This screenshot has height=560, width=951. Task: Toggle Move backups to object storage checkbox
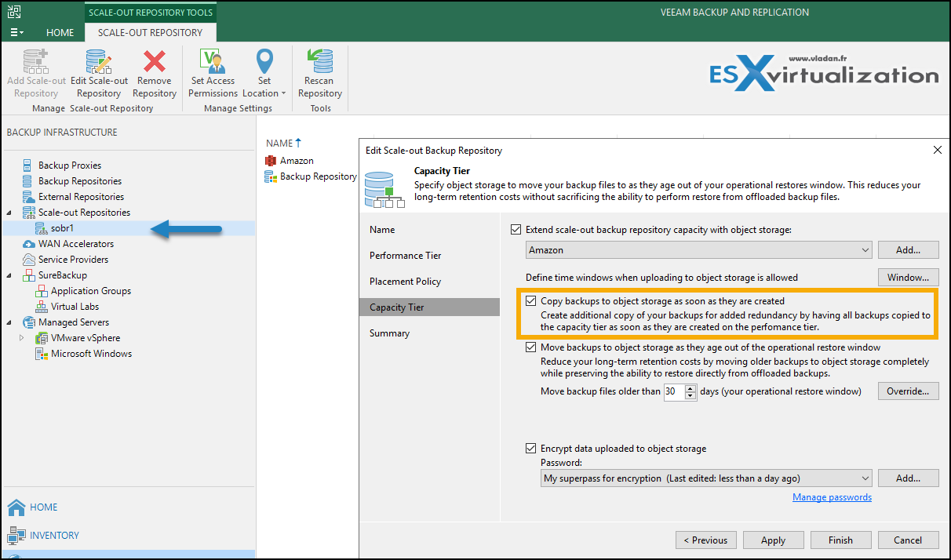tap(531, 347)
